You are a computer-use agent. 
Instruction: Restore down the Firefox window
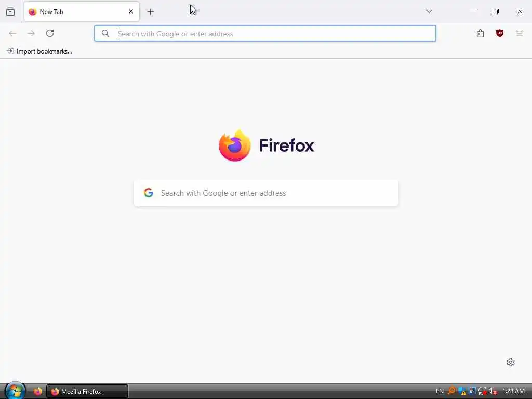tap(496, 11)
